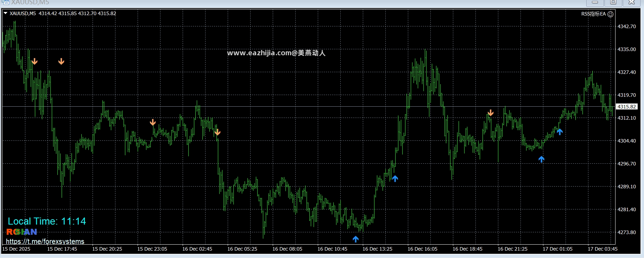Select the blue up arrow near 16 Dec 13:25 rally
This screenshot has height=258, width=644.
pyautogui.click(x=395, y=178)
